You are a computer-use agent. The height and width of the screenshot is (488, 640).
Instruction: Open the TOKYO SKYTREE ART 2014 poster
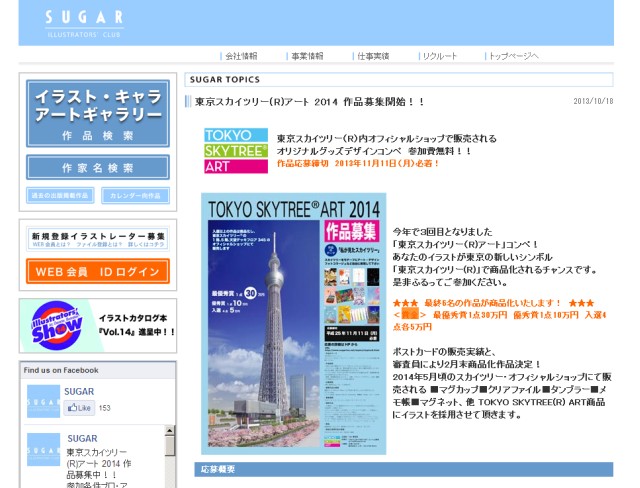[293, 324]
